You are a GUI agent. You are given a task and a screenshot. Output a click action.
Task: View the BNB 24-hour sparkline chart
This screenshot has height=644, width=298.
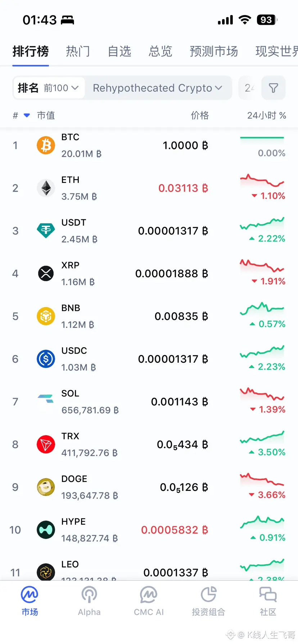[262, 309]
